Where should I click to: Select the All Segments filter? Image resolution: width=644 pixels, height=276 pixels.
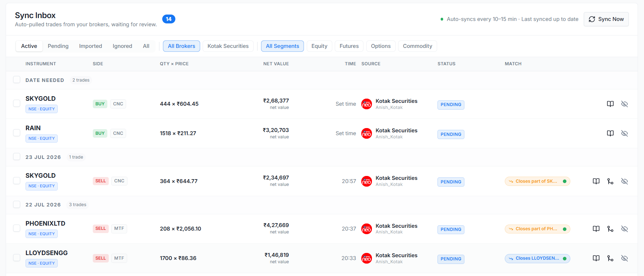282,46
